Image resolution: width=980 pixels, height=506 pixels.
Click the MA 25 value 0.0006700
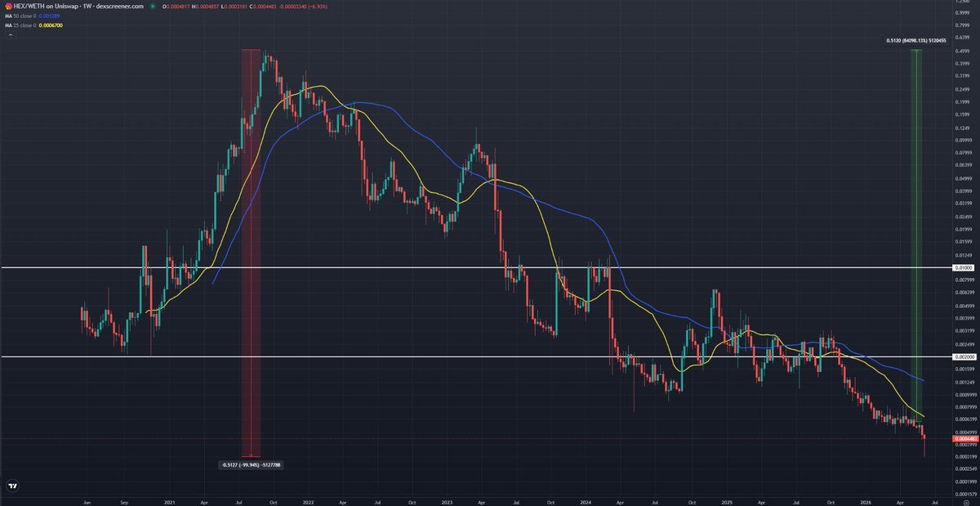pos(51,25)
